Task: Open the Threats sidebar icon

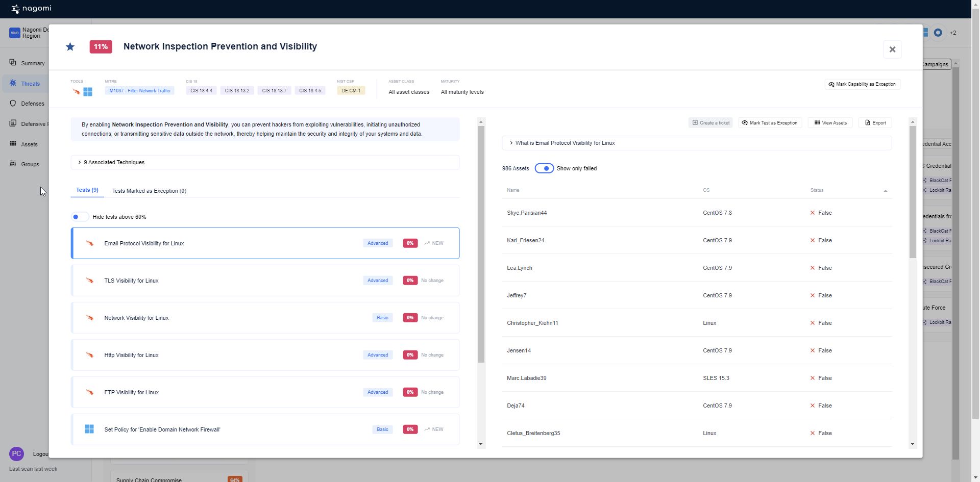Action: tap(13, 83)
